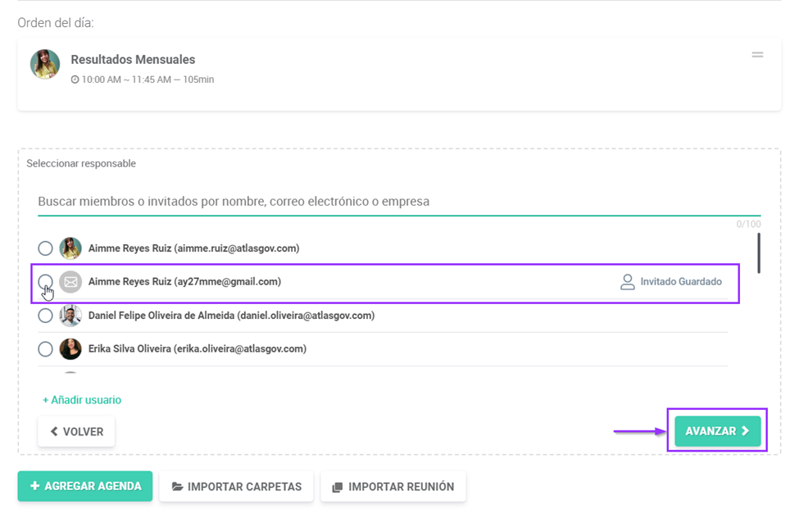Screen dimensions: 799x532
Task: Click Erika Silva Oliveira's avatar
Action: (x=70, y=349)
